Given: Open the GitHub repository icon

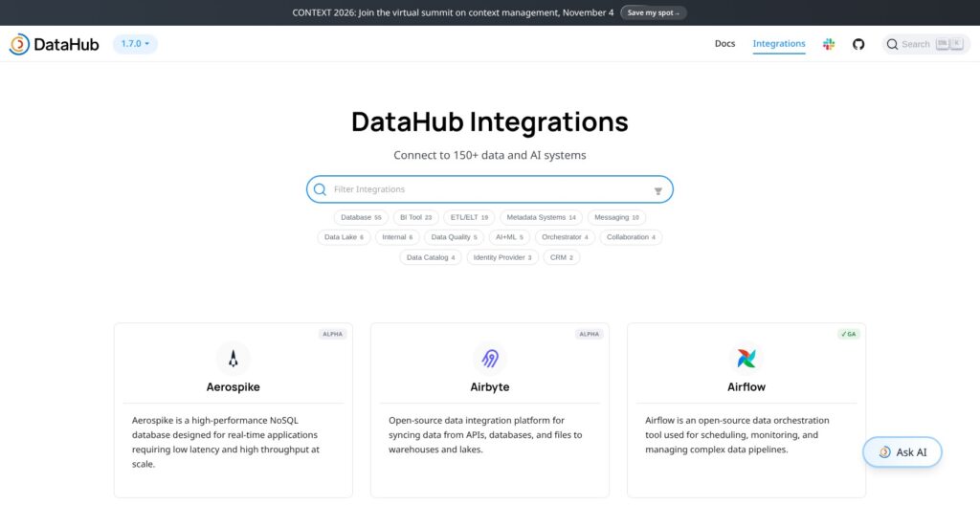Looking at the screenshot, I should (858, 44).
